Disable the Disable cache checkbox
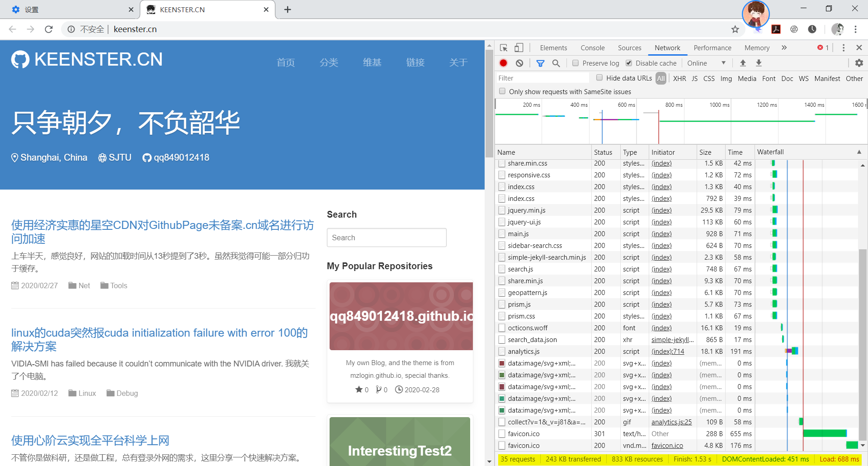Screen dimensions: 868x466 (x=629, y=63)
